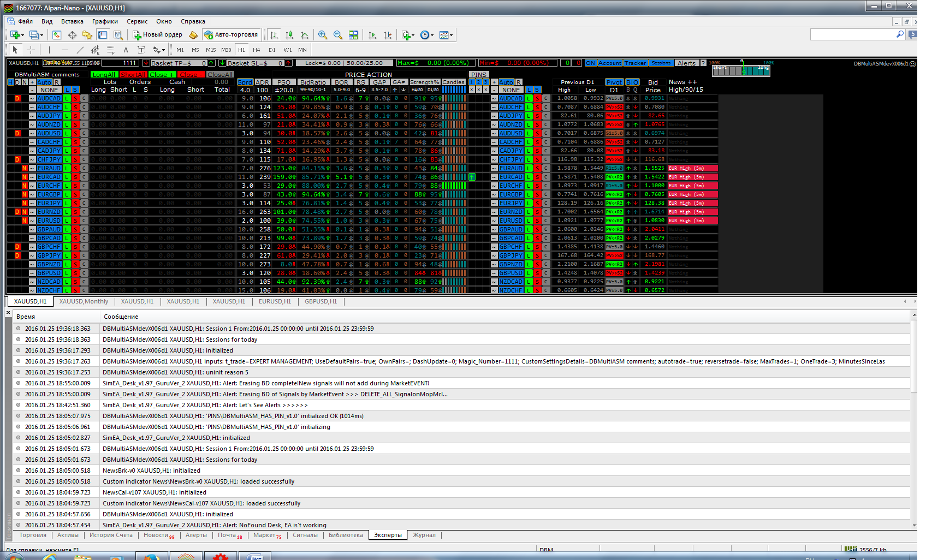Switch to the XAUUSD,Monthly chart tab
This screenshot has height=560, width=926.
coord(84,301)
